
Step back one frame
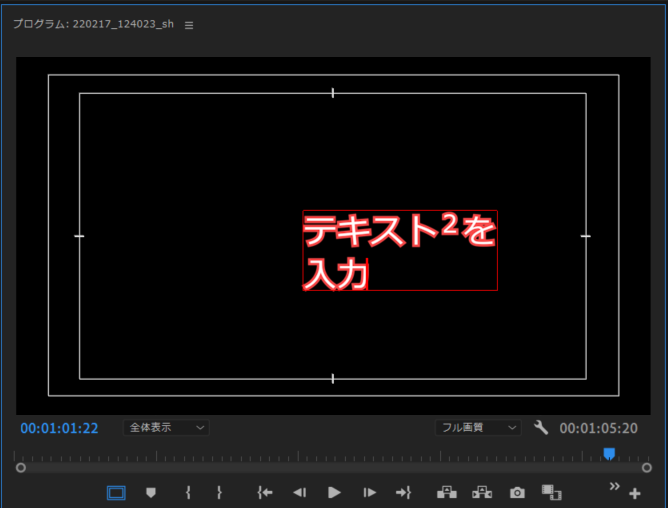[x=299, y=492]
